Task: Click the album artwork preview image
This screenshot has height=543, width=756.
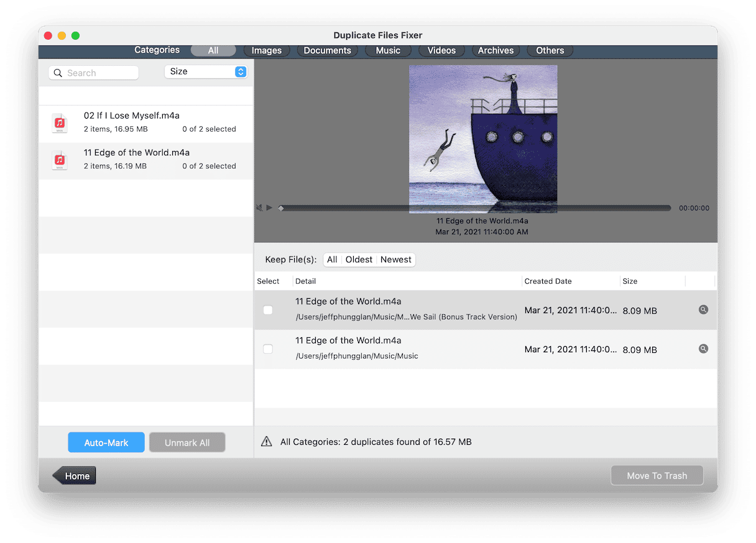Action: click(x=483, y=139)
